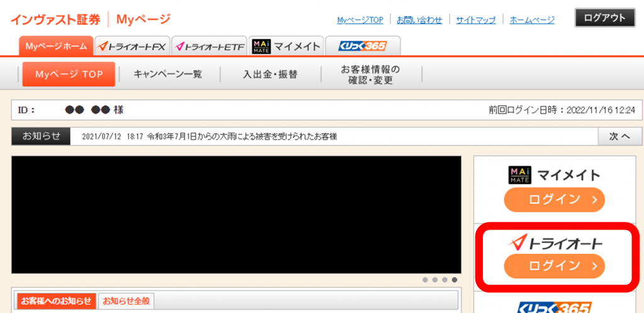Click the インヴァスト証券 logo
This screenshot has width=644, height=313.
pos(55,19)
